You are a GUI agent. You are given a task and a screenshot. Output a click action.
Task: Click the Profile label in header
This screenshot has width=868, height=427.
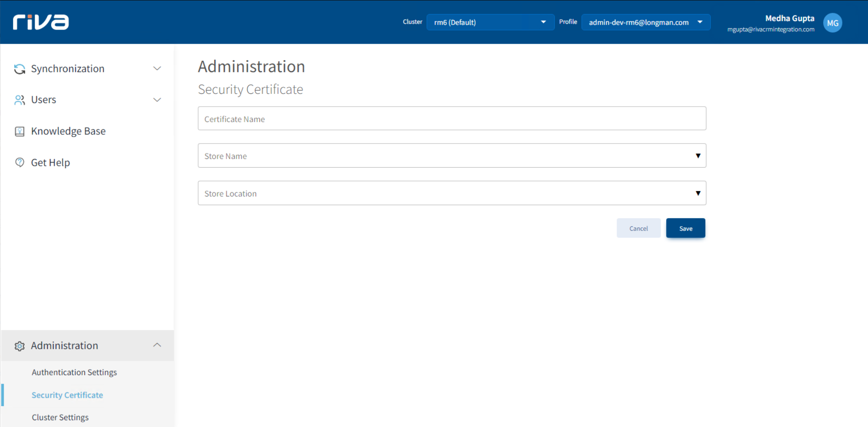pos(568,22)
